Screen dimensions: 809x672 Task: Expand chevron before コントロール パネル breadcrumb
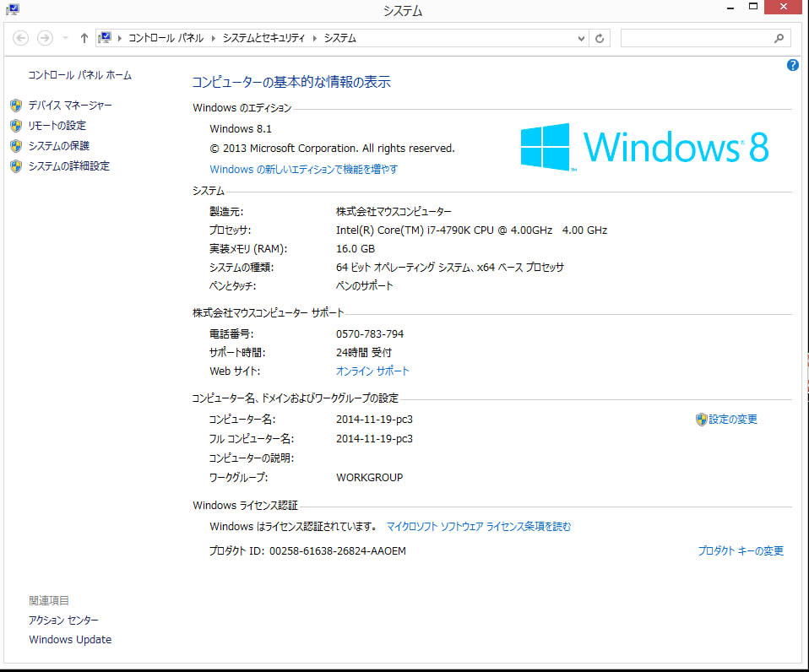[x=120, y=38]
